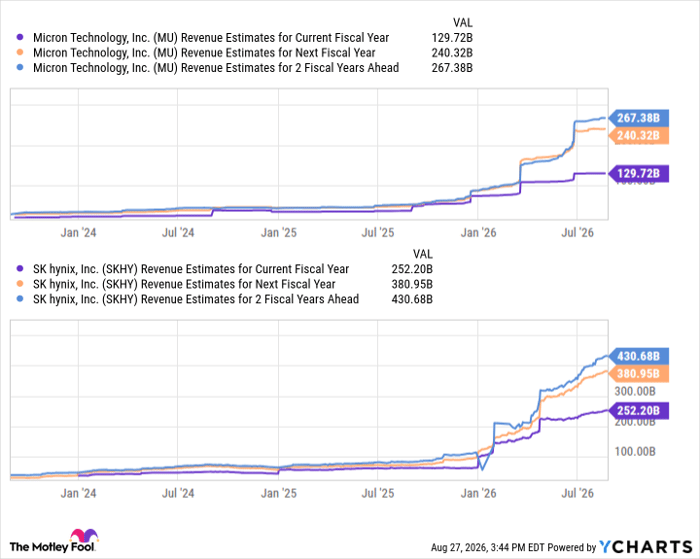Click the 300.00B y-axis label on the SK hynix chart
The height and width of the screenshot is (559, 700).
(x=635, y=392)
